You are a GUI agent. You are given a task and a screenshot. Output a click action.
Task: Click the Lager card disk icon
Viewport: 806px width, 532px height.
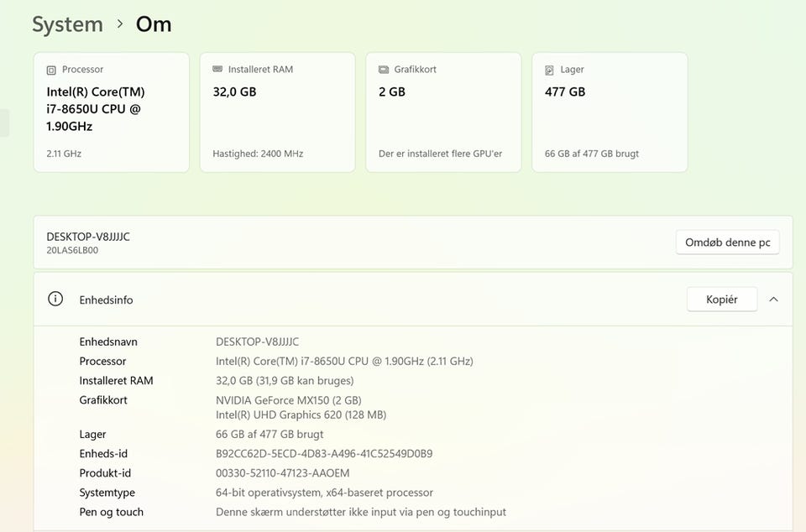pos(549,70)
